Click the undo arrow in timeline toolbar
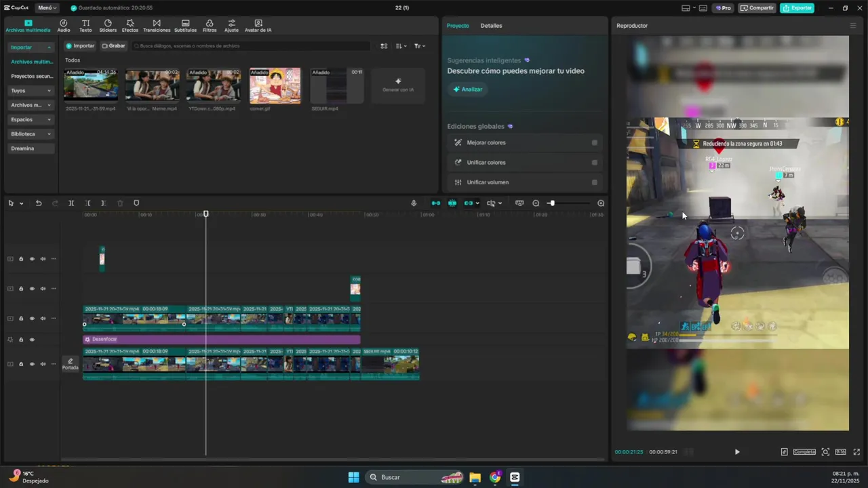 point(39,203)
